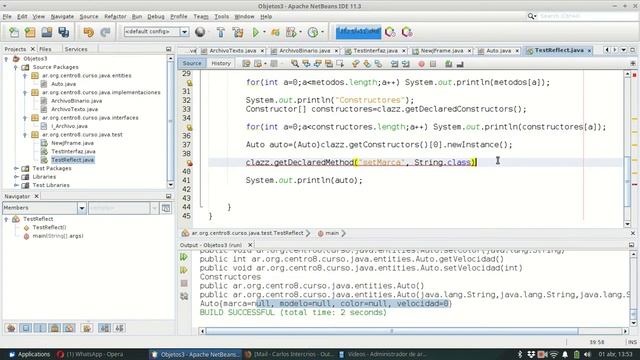
Task: Toggle Show Static Members filter in Navigator
Action: pyautogui.click(x=40, y=328)
